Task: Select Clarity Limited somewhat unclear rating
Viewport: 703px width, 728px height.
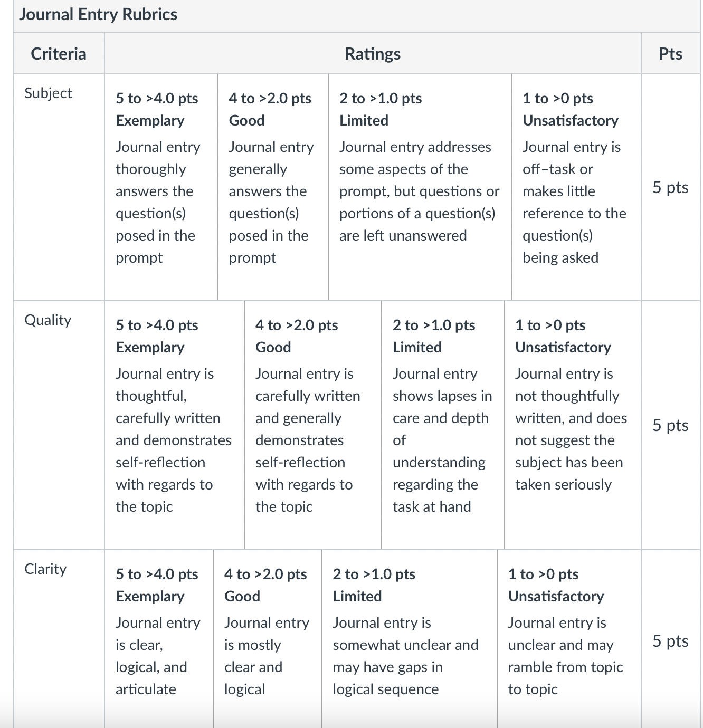Action: (x=410, y=639)
